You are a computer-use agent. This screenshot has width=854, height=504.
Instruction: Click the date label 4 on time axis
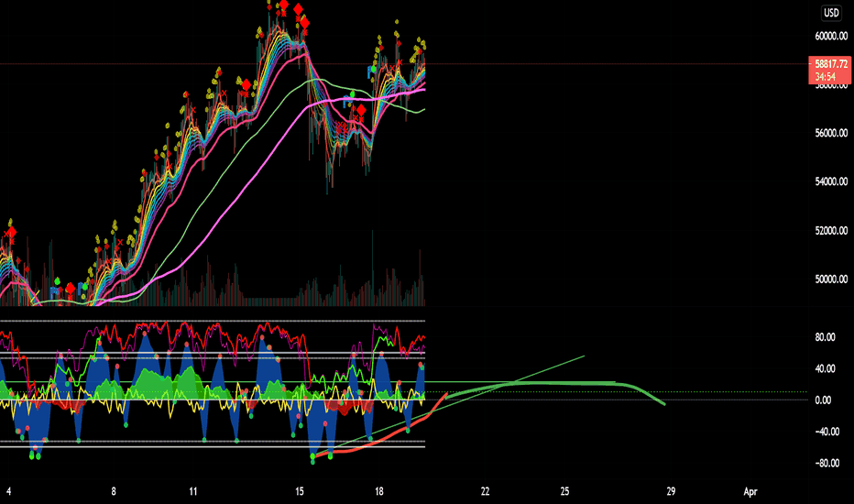(x=8, y=491)
